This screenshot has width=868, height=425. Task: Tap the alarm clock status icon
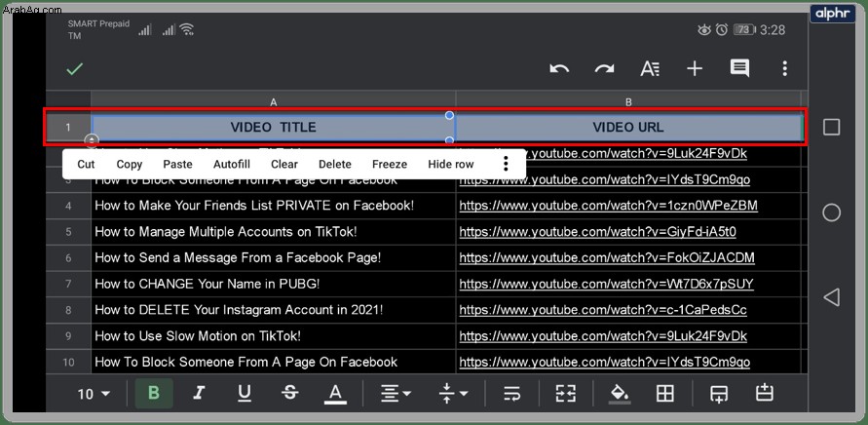[x=721, y=30]
